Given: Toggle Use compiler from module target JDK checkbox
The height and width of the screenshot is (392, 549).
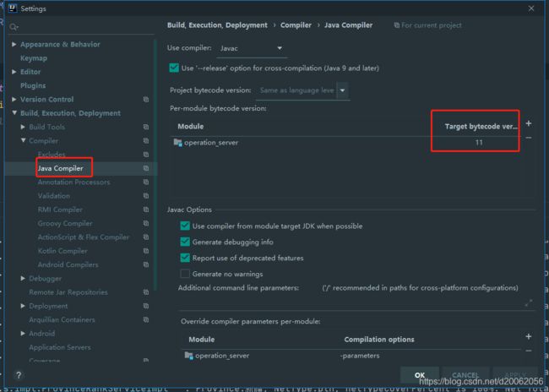Looking at the screenshot, I should click(x=185, y=226).
